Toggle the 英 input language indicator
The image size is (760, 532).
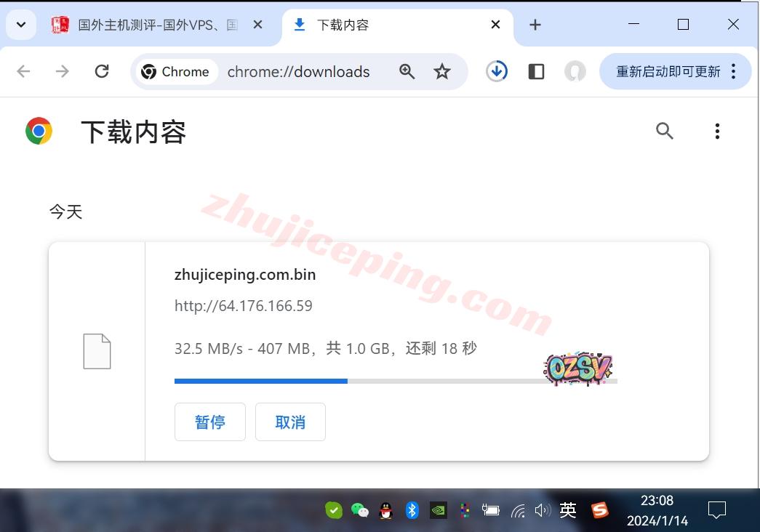coord(568,510)
